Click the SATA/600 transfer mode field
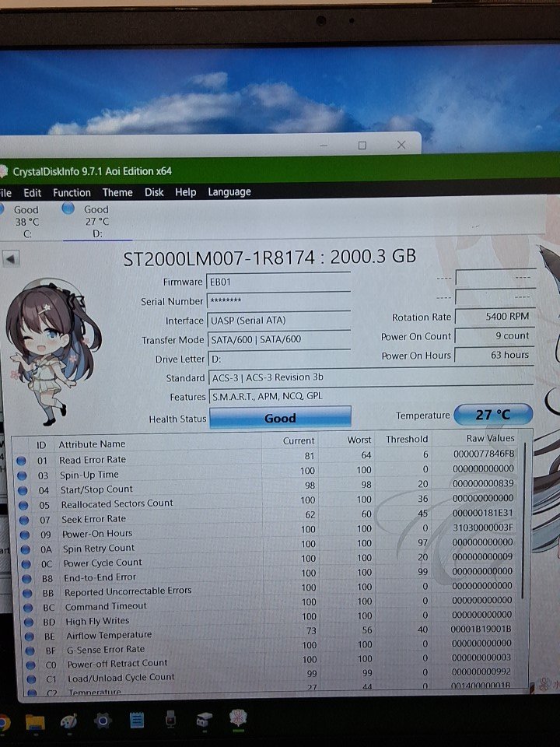The height and width of the screenshot is (747, 560). (x=278, y=339)
